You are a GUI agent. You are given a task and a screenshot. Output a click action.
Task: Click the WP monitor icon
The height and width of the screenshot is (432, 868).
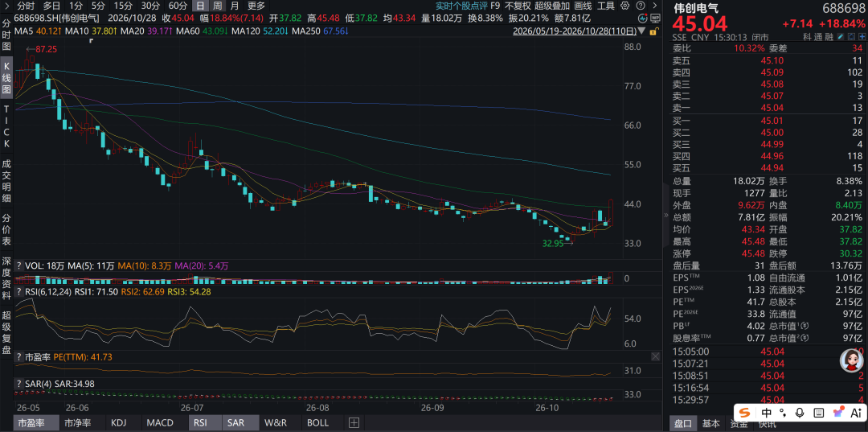point(655,19)
